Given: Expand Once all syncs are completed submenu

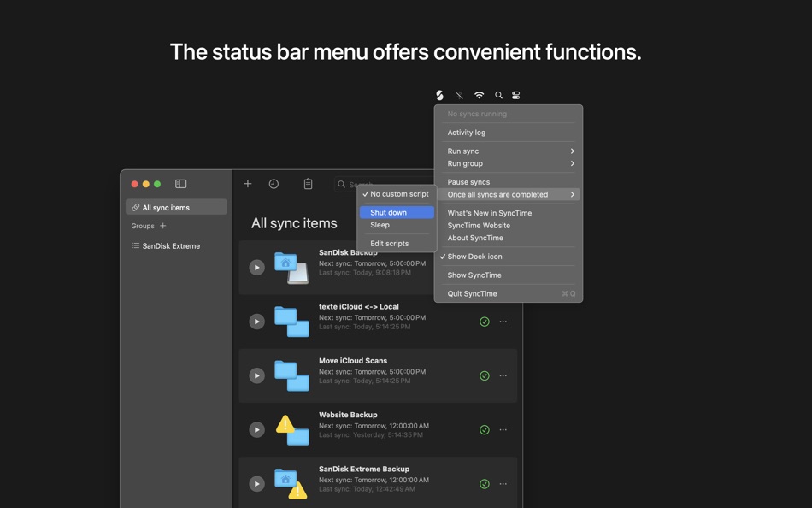Looking at the screenshot, I should [509, 194].
